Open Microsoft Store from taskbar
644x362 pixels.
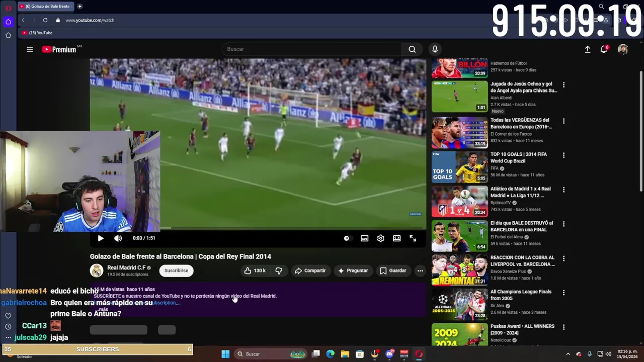pyautogui.click(x=360, y=354)
